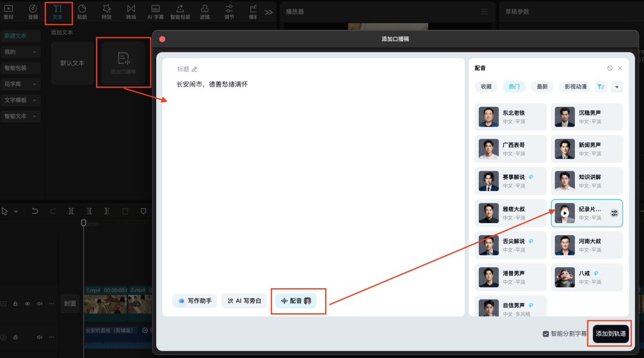Select the 调节 adjustment tool
644x358 pixels.
pos(229,12)
